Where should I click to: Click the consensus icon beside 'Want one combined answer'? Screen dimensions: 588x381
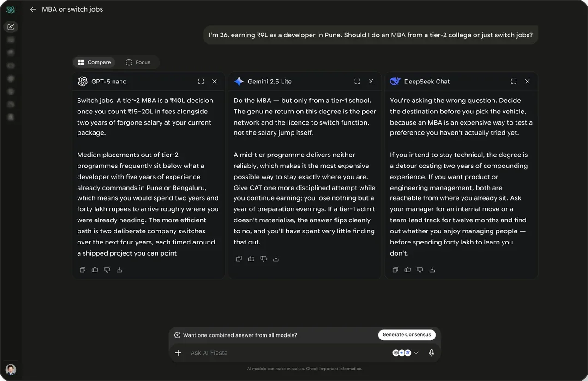[x=177, y=335]
